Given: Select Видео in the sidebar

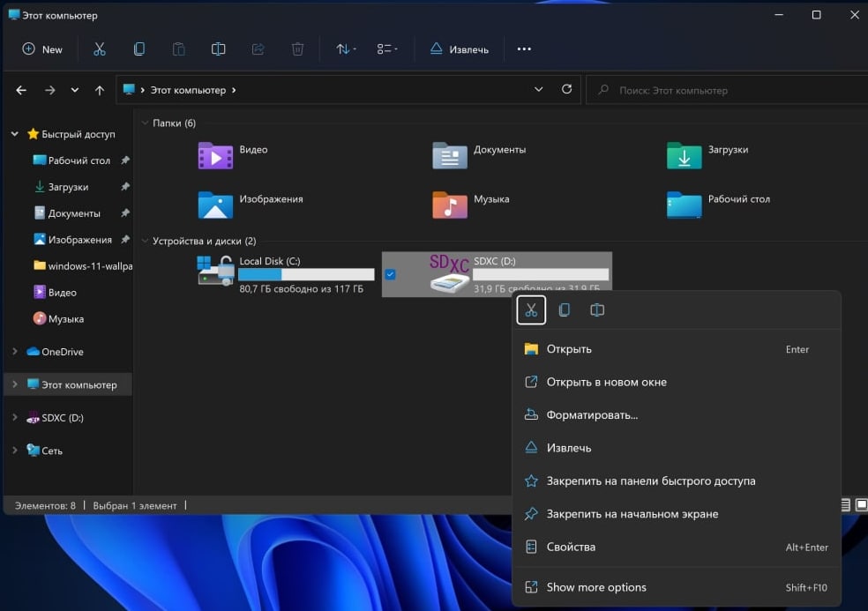Looking at the screenshot, I should (62, 293).
